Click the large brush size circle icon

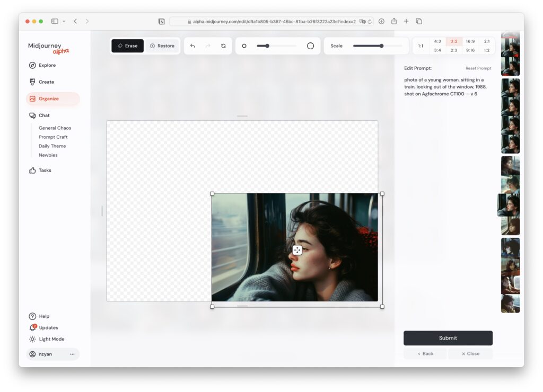pyautogui.click(x=310, y=46)
